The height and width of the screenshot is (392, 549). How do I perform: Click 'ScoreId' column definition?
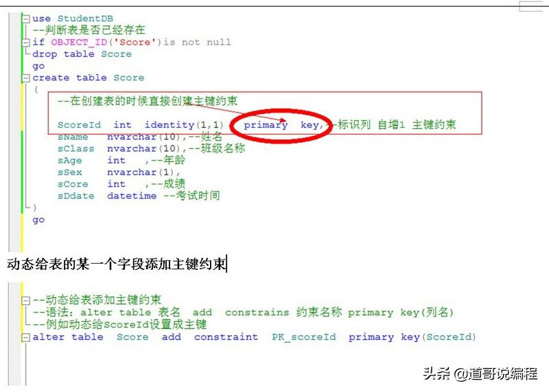79,125
